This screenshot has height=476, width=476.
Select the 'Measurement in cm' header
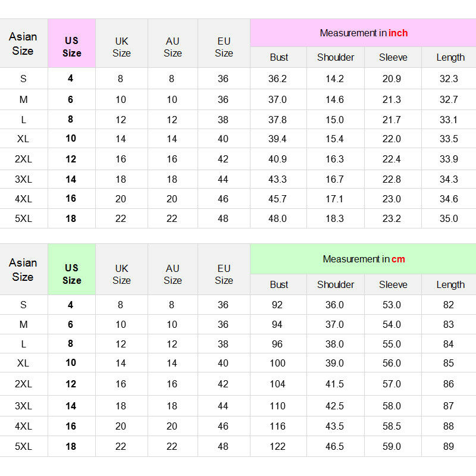(x=363, y=259)
